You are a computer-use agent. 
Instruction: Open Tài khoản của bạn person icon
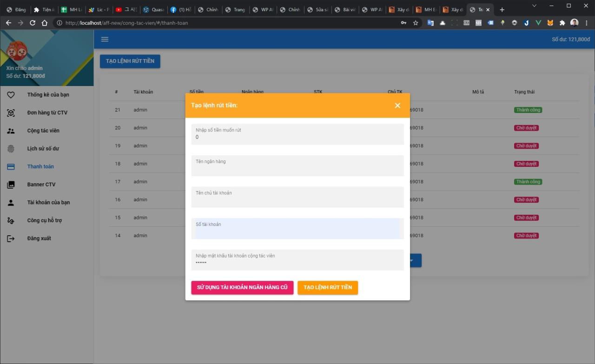(11, 202)
